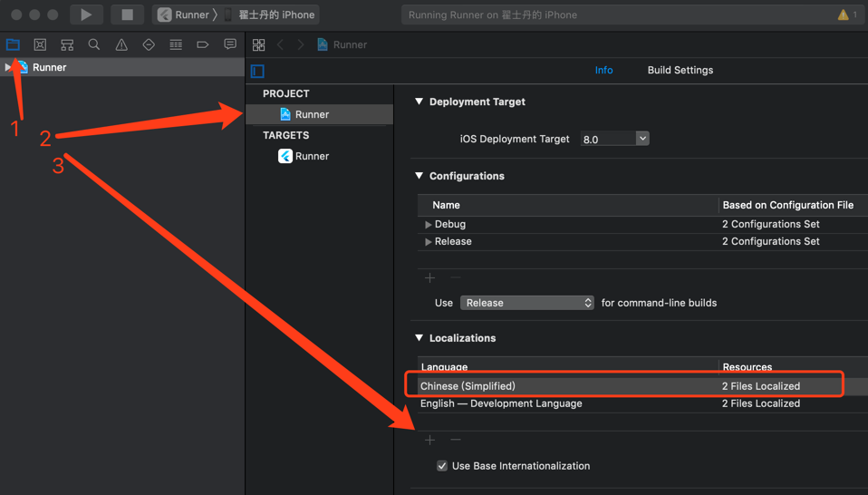This screenshot has height=495, width=868.
Task: Add a localization with plus button
Action: (x=430, y=440)
